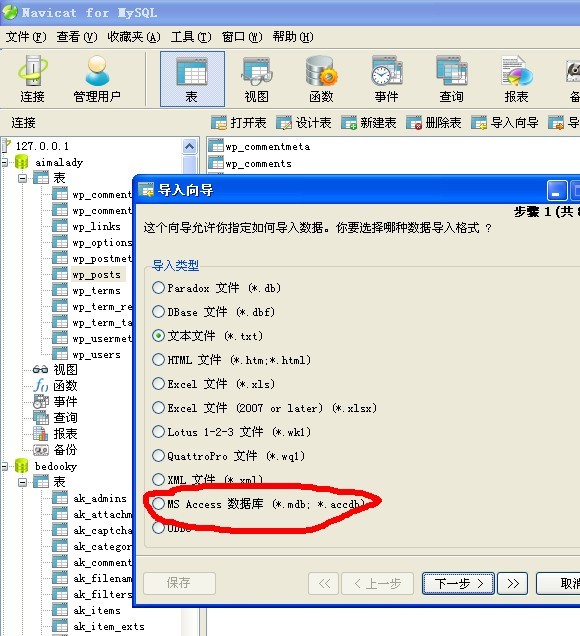Image resolution: width=580 pixels, height=636 pixels.
Task: Choose MS Access 数据库 import type
Action: [x=258, y=504]
